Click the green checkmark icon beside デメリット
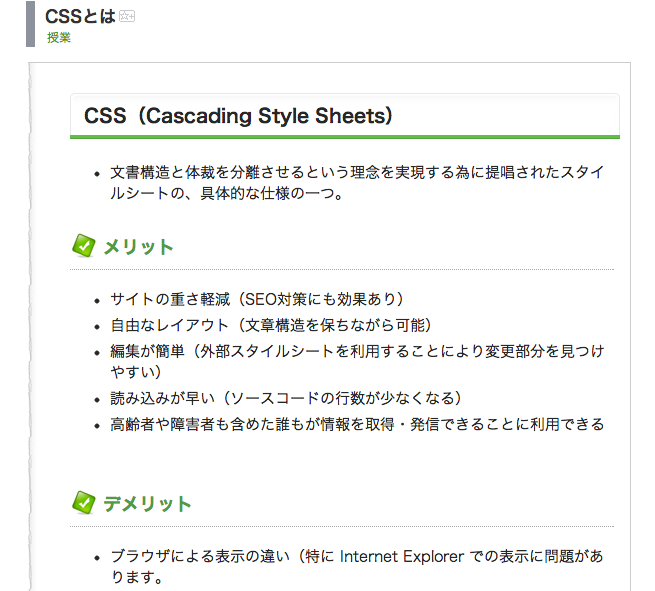 tap(84, 502)
